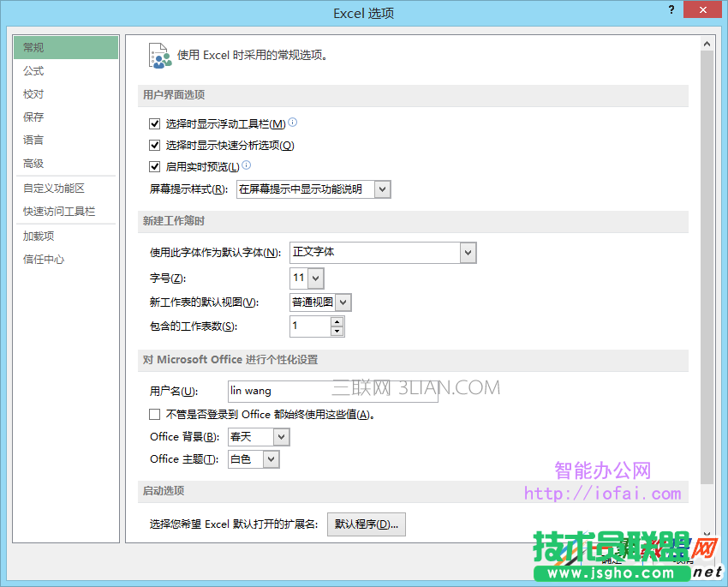
Task: Open the default font dropdown showing 正文字体
Action: [x=468, y=253]
